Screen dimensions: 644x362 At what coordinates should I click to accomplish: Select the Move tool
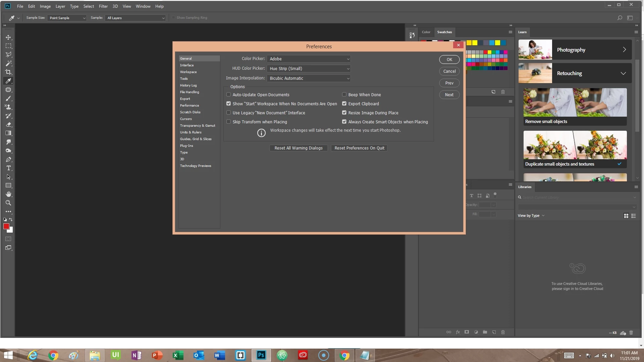[x=8, y=37]
